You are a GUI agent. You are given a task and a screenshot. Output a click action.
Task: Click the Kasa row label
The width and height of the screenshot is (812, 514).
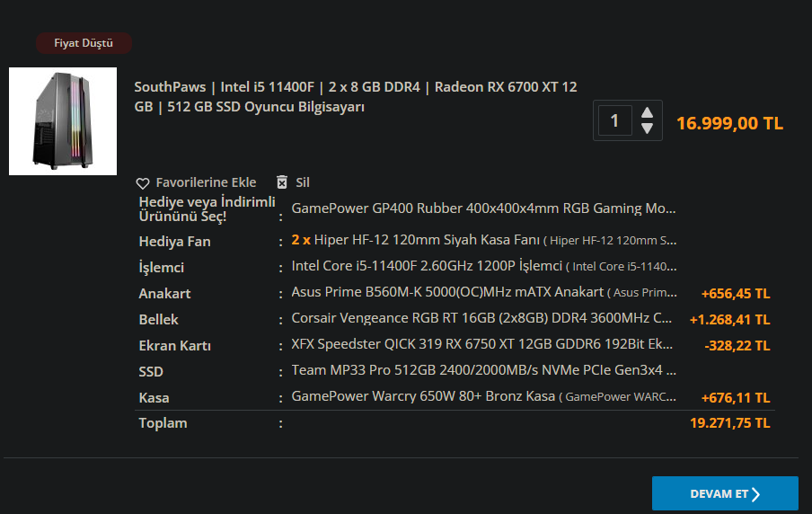coord(154,398)
